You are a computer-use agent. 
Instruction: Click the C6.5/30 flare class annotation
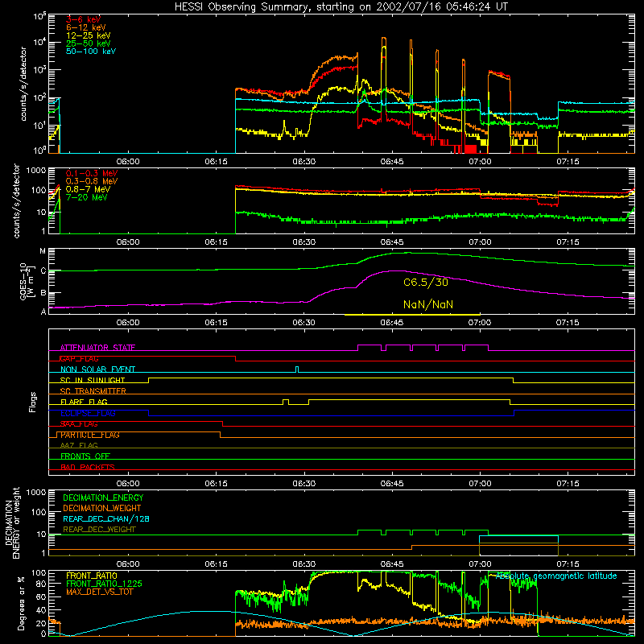coord(426,283)
